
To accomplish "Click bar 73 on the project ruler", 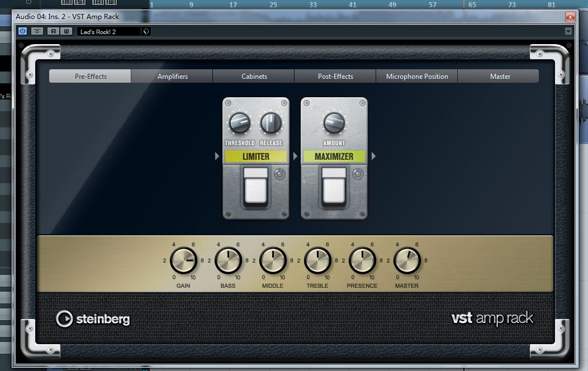I will point(511,4).
